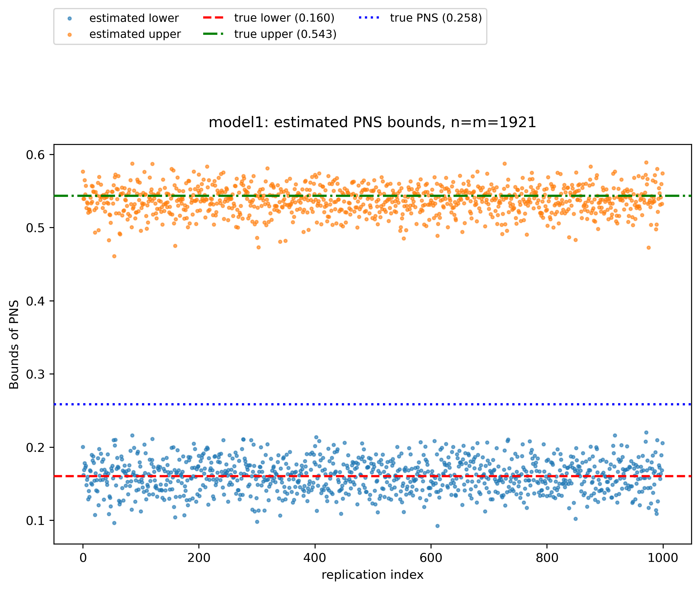The height and width of the screenshot is (590, 700).
Task: Click the 'estimated upper' legend label
Action: (135, 34)
